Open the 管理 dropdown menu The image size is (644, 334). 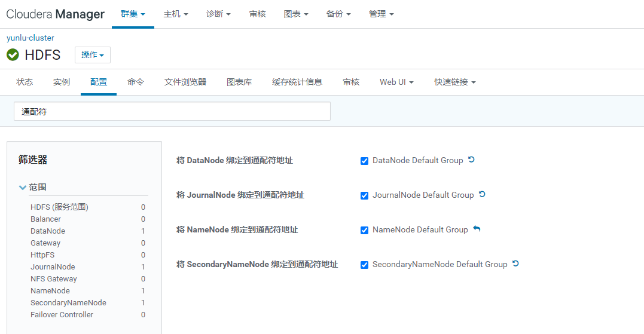381,14
